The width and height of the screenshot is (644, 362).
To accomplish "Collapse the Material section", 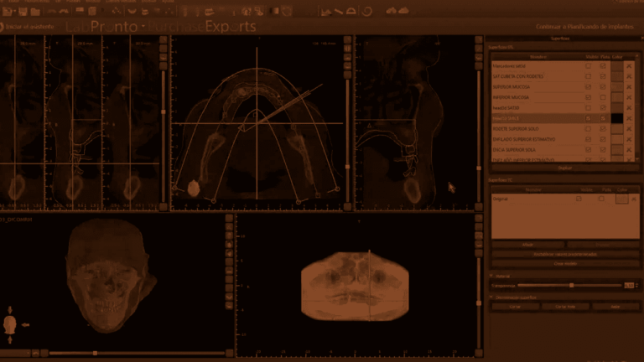I will [x=491, y=275].
